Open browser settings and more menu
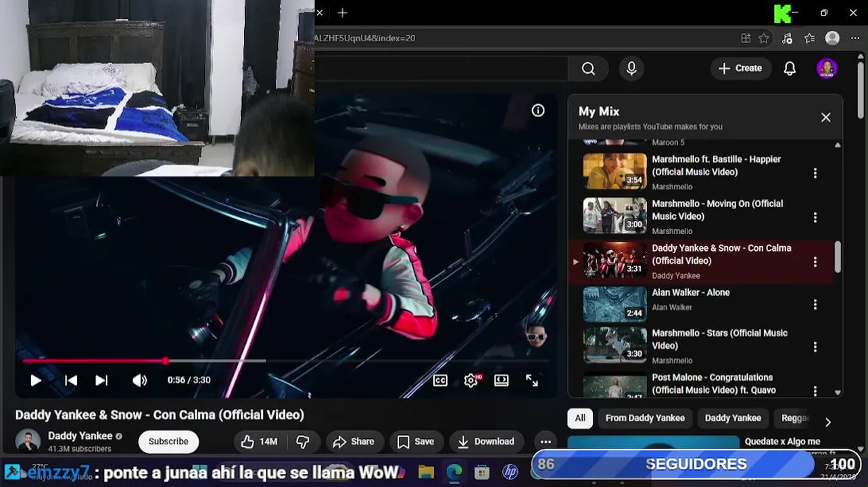868x487 pixels. (x=855, y=38)
